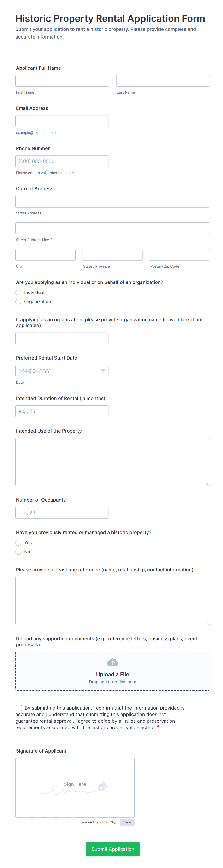Choose No for previously rented historic property

click(x=18, y=552)
